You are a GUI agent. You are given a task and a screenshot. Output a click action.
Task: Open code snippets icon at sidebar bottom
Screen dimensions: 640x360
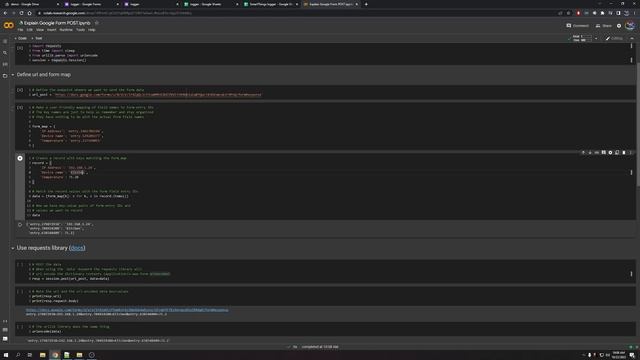pyautogui.click(x=5, y=321)
